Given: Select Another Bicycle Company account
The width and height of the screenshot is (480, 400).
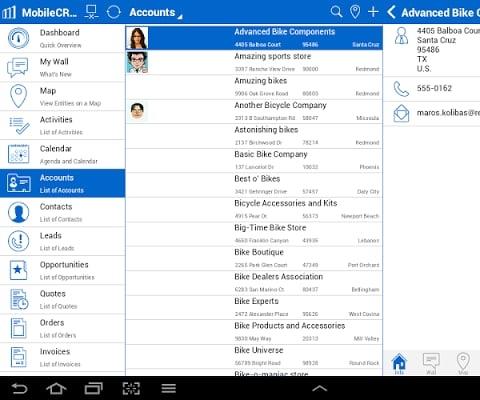Looking at the screenshot, I should 254,112.
